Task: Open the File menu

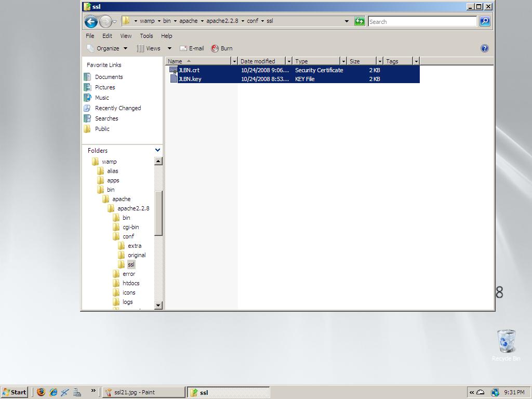Action: coord(90,36)
